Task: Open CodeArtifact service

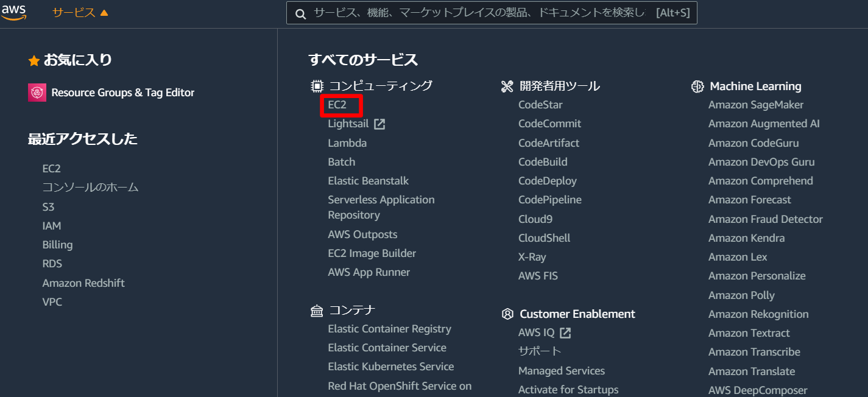Action: tap(549, 143)
